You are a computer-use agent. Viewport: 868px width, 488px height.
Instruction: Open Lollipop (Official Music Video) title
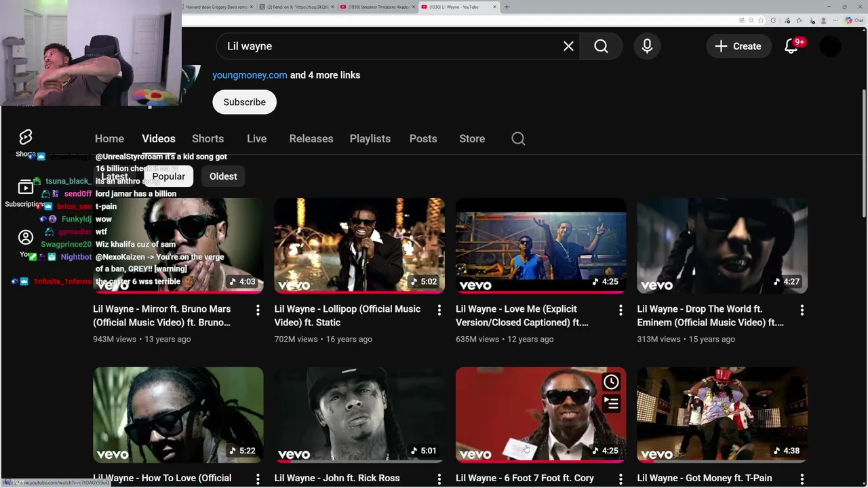coord(347,316)
